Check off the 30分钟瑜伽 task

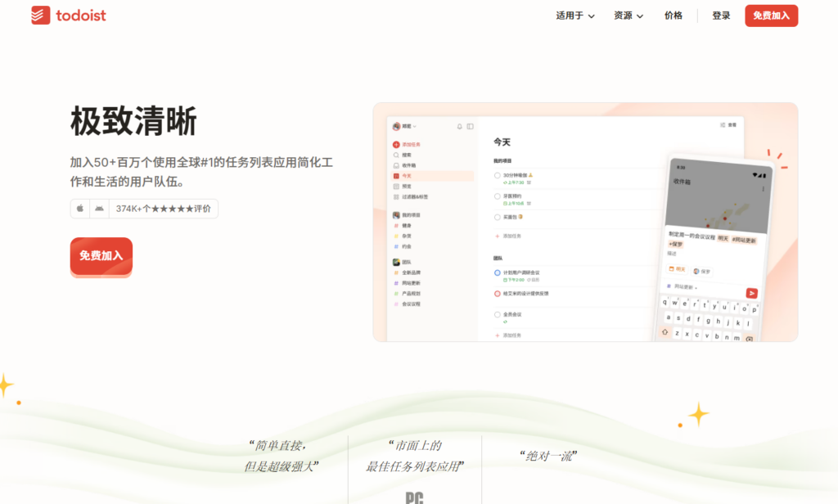[x=496, y=173]
